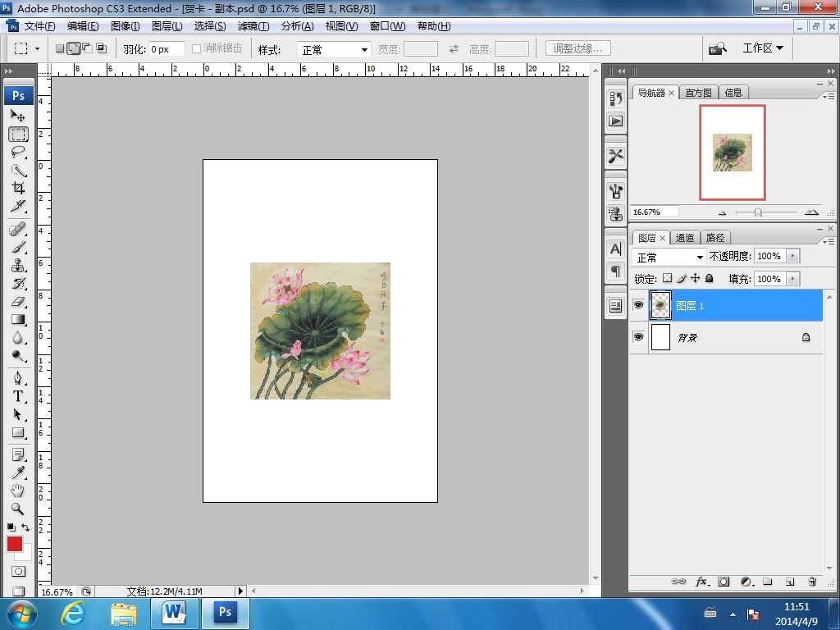The width and height of the screenshot is (840, 630).
Task: Toggle lock image pixels
Action: (682, 278)
